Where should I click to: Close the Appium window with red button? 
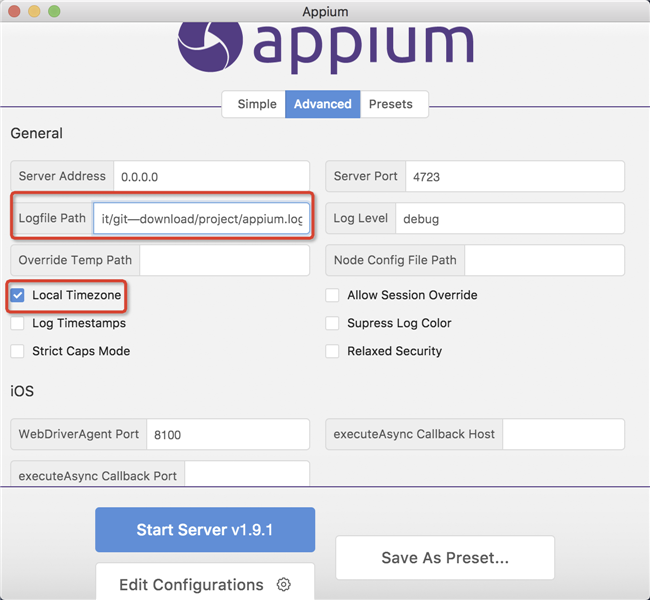click(14, 11)
